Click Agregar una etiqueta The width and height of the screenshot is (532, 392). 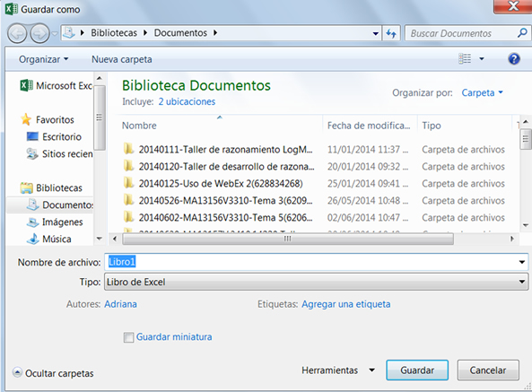coord(346,304)
